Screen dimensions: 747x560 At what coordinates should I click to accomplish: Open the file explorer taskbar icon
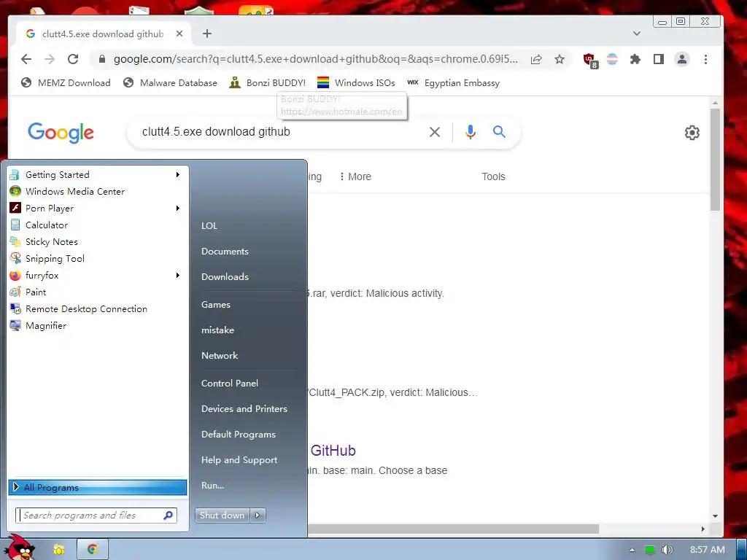[59, 550]
